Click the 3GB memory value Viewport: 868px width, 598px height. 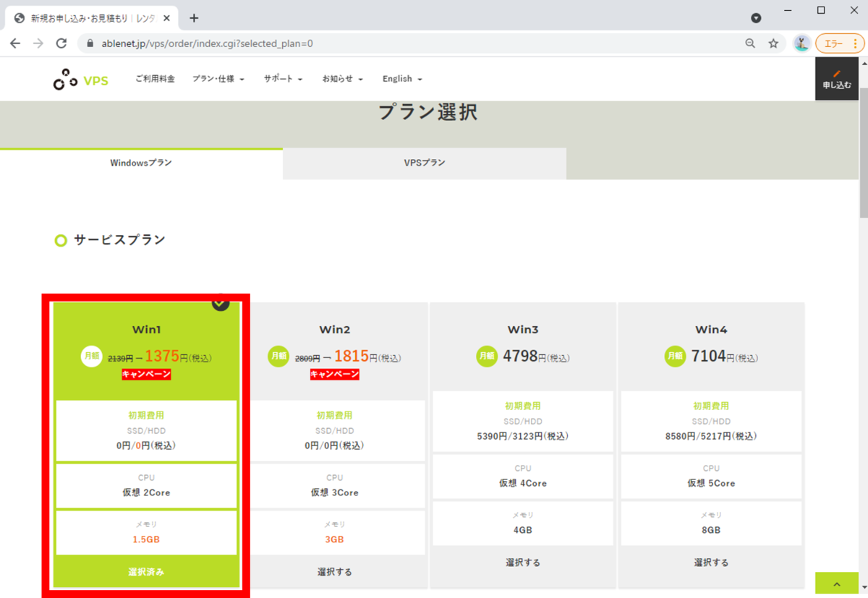(x=335, y=539)
